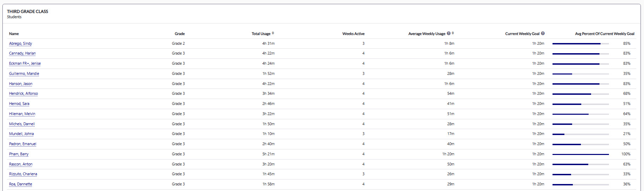Open Hendrick, Alfonso's profile
The width and height of the screenshot is (644, 191).
point(23,93)
